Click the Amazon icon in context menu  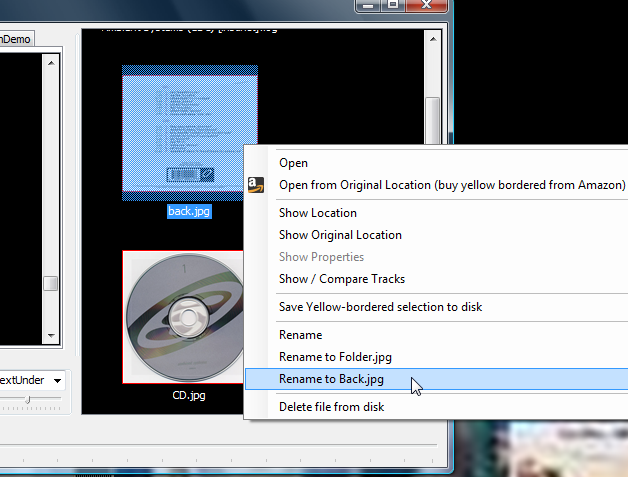point(256,185)
